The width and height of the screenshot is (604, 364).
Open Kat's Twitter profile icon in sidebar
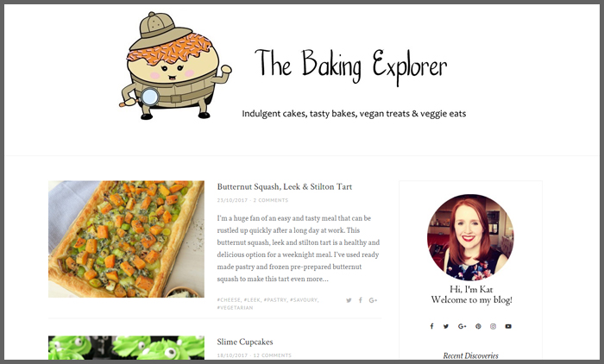[446, 326]
